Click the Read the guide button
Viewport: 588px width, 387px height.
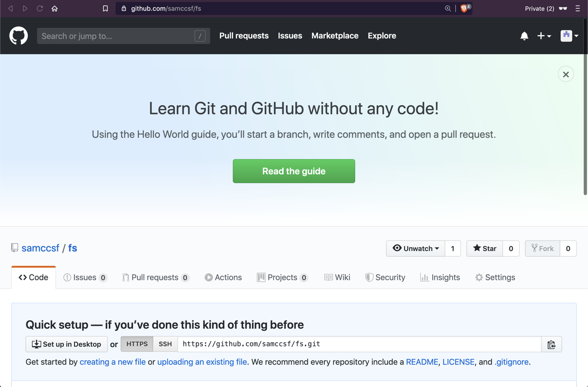click(x=294, y=171)
